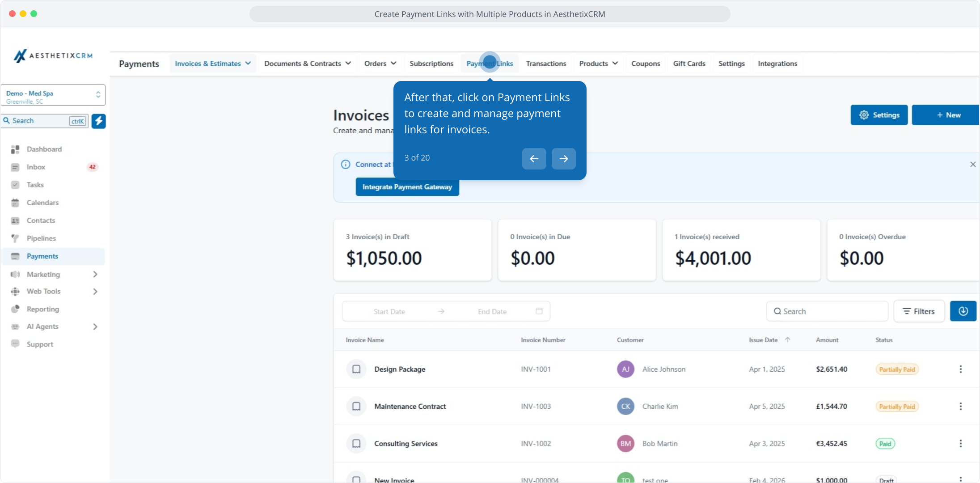This screenshot has width=980, height=483.
Task: Click the download/export icon button beside Filters
Action: pyautogui.click(x=963, y=311)
